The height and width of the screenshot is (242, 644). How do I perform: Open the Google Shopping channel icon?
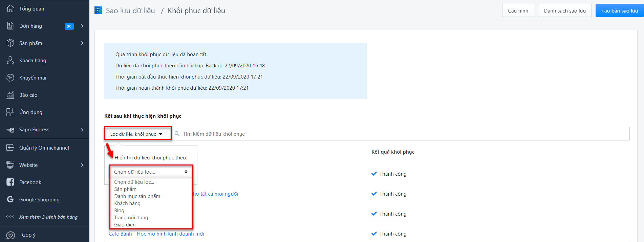point(10,199)
